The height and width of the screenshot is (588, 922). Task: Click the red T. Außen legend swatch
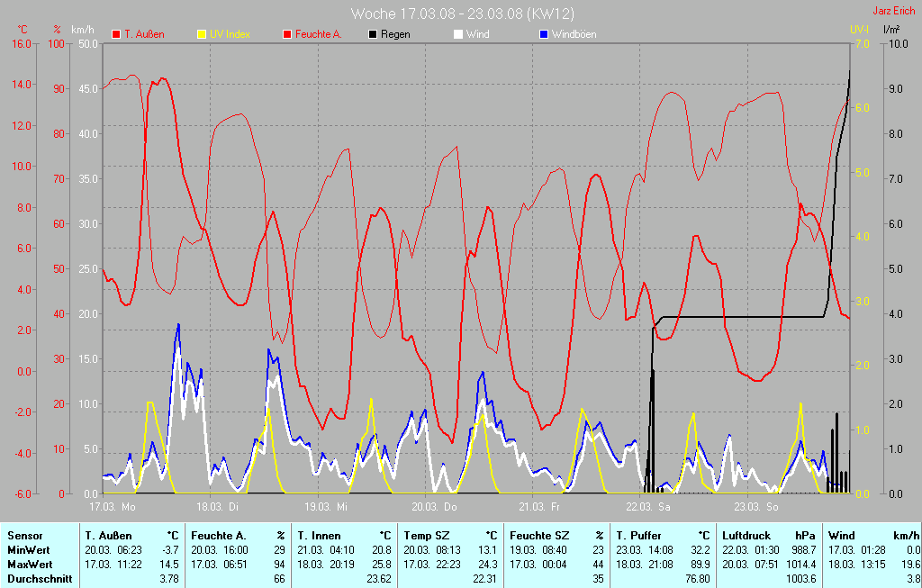116,35
